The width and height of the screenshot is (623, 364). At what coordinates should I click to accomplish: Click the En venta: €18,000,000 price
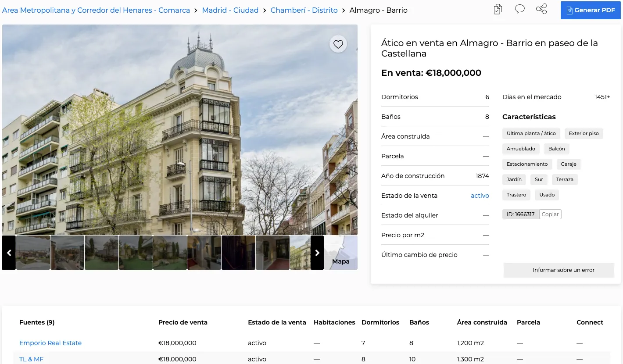pyautogui.click(x=431, y=73)
